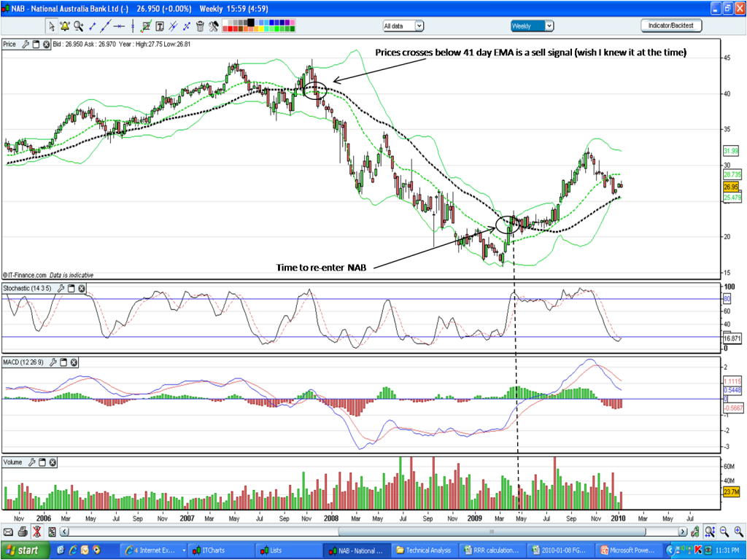Click the Indicator/Backtest button

pyautogui.click(x=671, y=26)
